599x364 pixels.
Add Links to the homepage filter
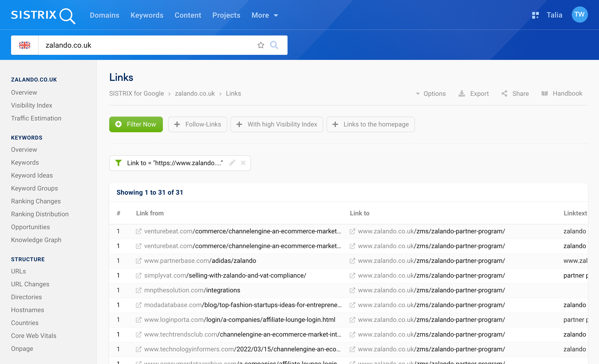pyautogui.click(x=370, y=124)
